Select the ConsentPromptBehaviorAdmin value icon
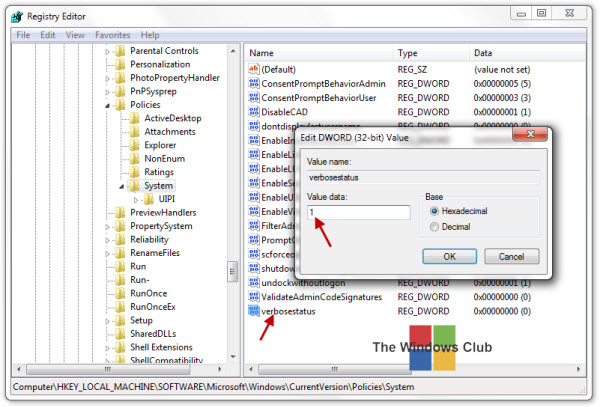Screen dimensions: 600x407 pos(254,83)
